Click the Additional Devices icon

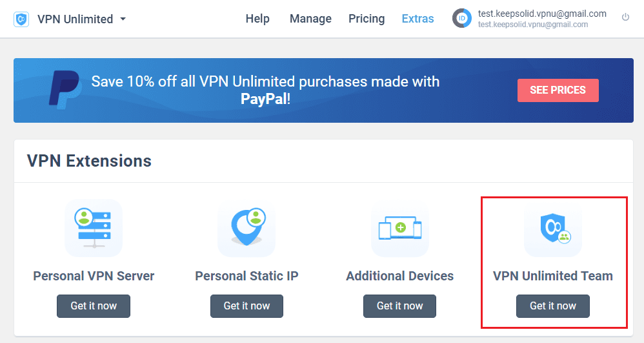point(400,228)
